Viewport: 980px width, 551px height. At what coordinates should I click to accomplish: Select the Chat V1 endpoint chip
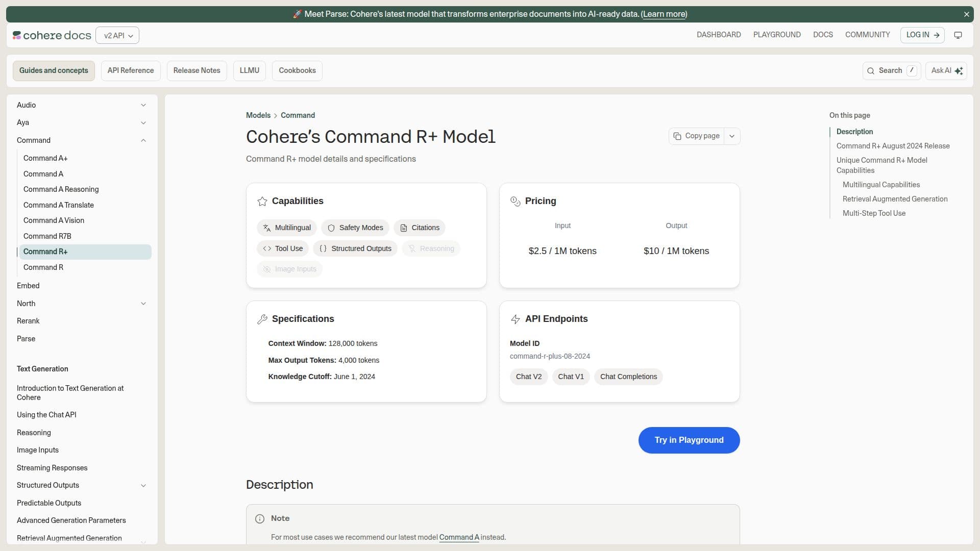coord(571,377)
